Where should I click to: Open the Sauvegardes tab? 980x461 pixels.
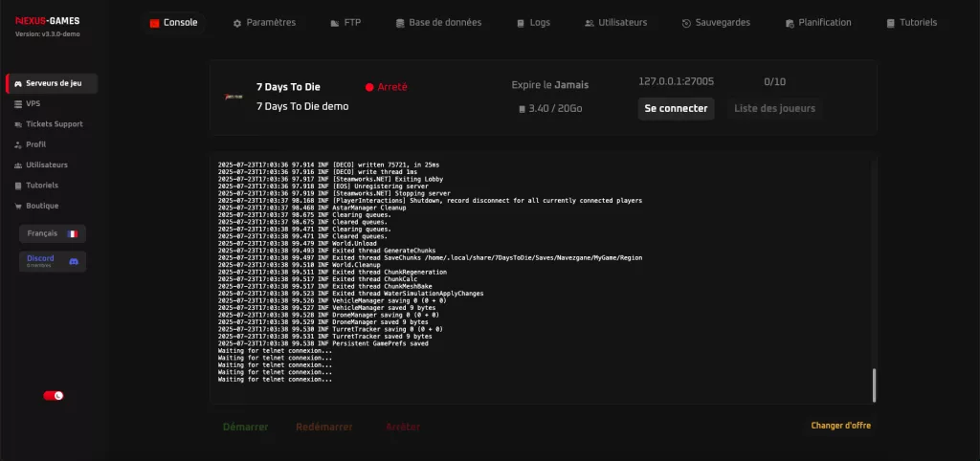[716, 23]
